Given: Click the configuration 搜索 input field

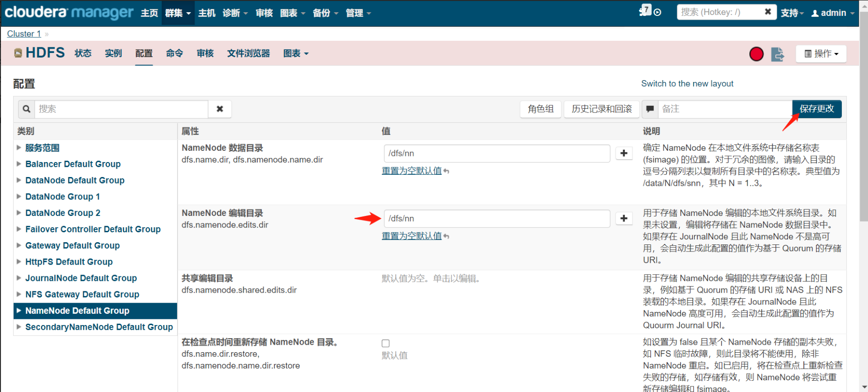Looking at the screenshot, I should pos(121,109).
